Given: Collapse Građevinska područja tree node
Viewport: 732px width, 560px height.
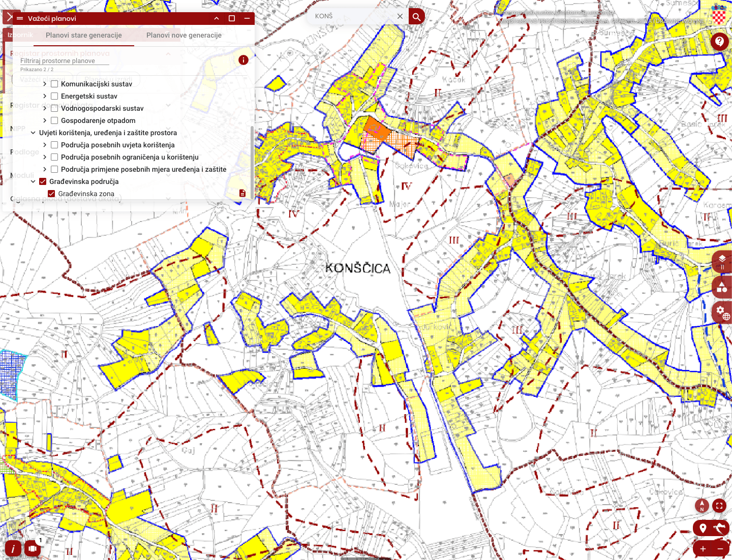Looking at the screenshot, I should (33, 181).
